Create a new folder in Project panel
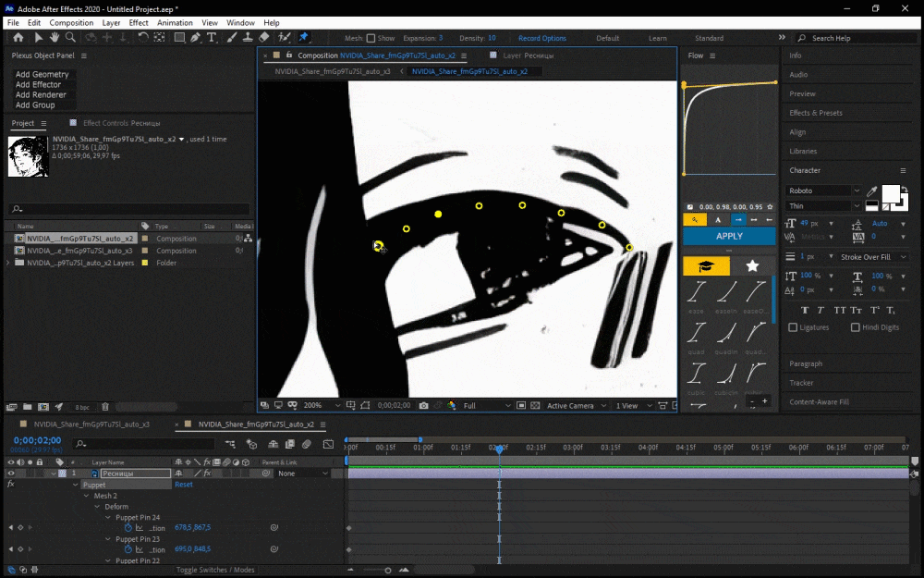 [27, 406]
